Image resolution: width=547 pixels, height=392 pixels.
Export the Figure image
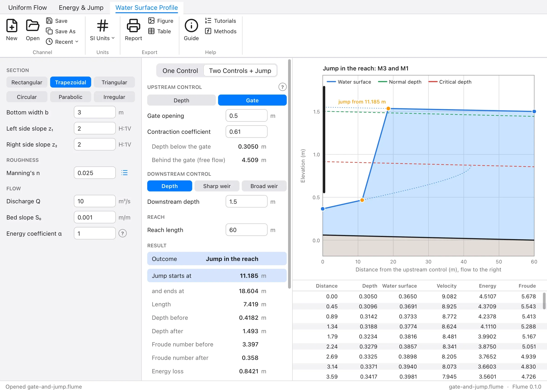pyautogui.click(x=161, y=21)
